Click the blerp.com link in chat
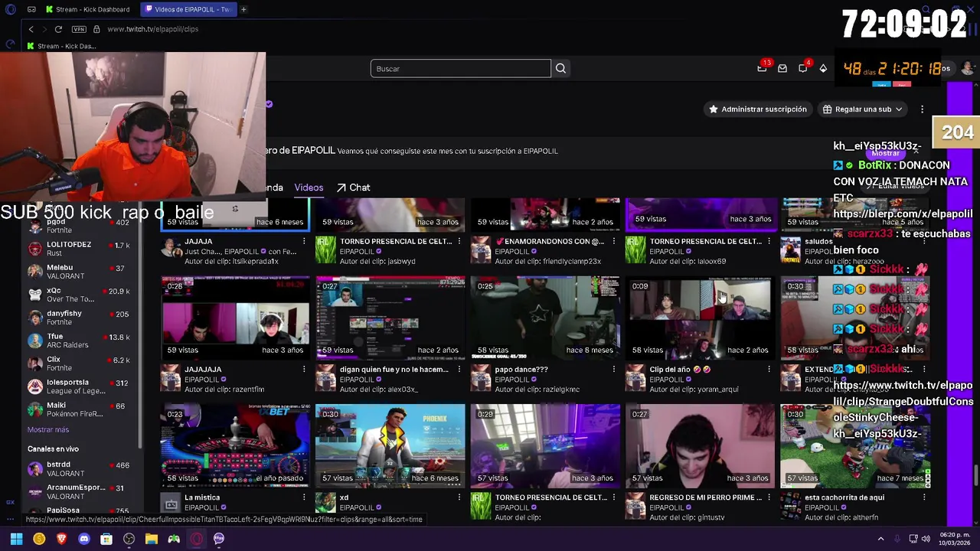This screenshot has height=551, width=980. [903, 214]
